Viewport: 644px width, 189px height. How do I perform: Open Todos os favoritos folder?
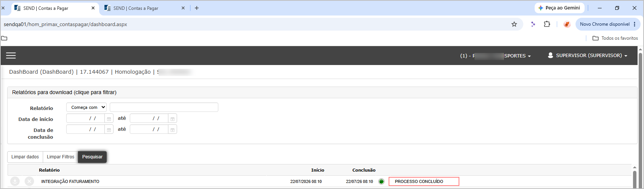click(615, 38)
